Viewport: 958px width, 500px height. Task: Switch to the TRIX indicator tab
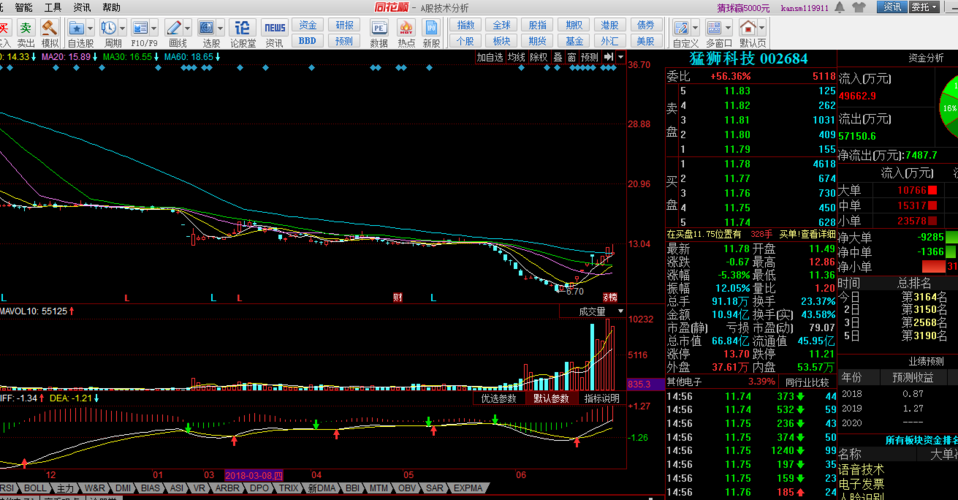pos(288,488)
